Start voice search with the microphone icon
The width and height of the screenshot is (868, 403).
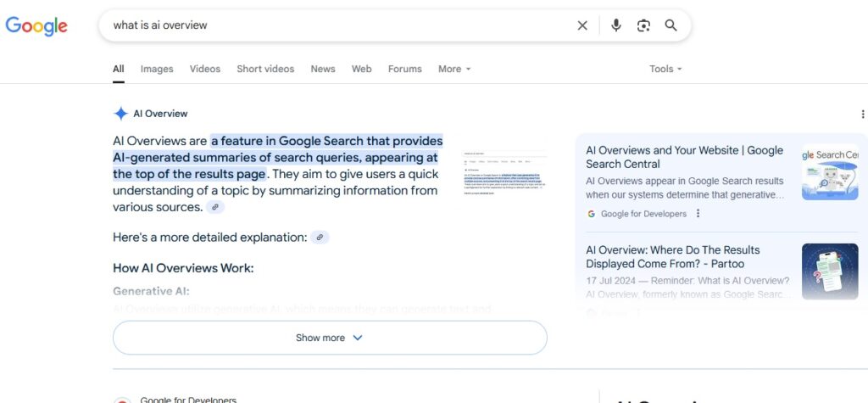click(616, 25)
